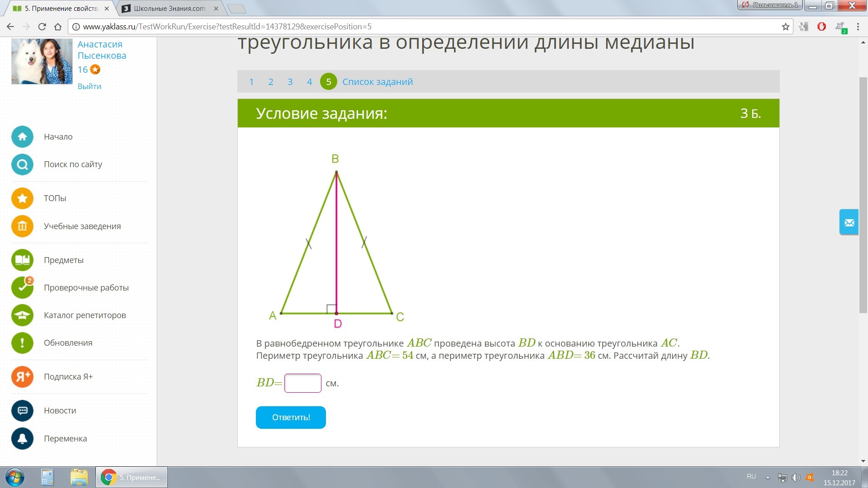Click the Каталог репетиторов graduation icon

[22, 315]
